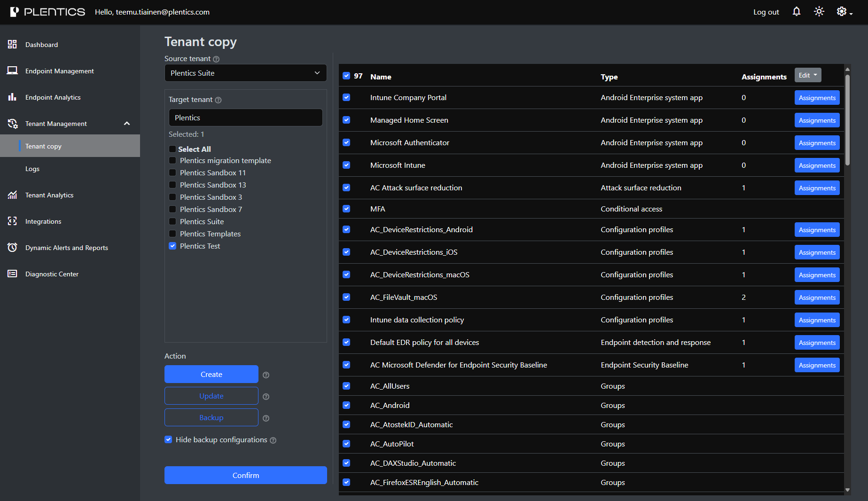This screenshot has height=501, width=868.
Task: Open Logs menu item
Action: (x=32, y=169)
